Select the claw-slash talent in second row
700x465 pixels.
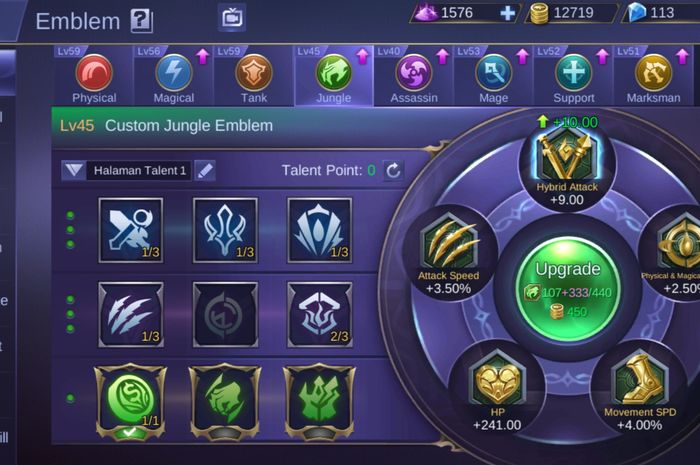coord(131,315)
